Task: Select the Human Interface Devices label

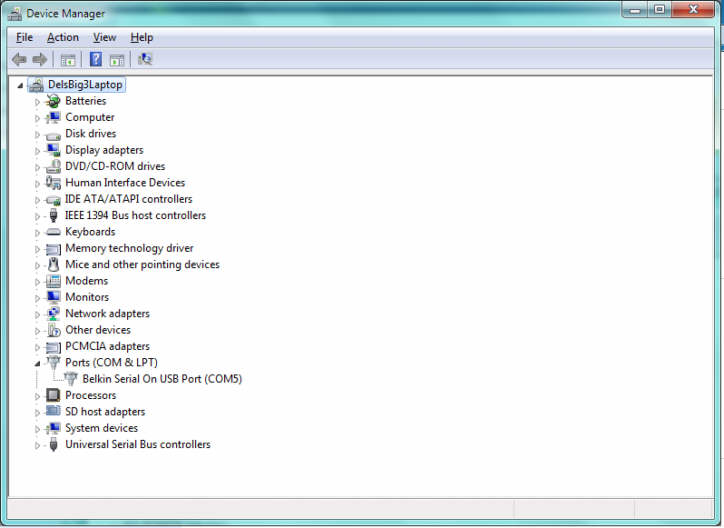Action: [125, 183]
